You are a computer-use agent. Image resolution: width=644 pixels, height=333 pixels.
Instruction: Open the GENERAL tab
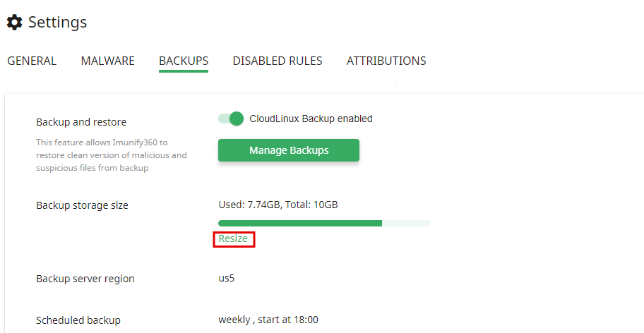point(32,61)
